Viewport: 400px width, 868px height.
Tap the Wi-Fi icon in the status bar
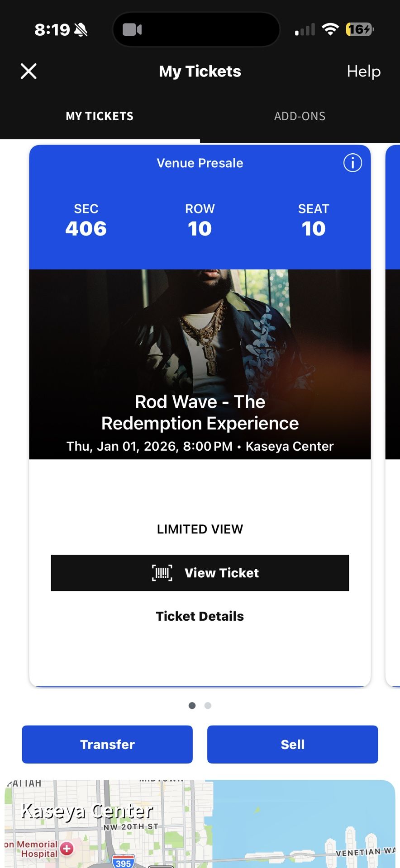coord(331,29)
